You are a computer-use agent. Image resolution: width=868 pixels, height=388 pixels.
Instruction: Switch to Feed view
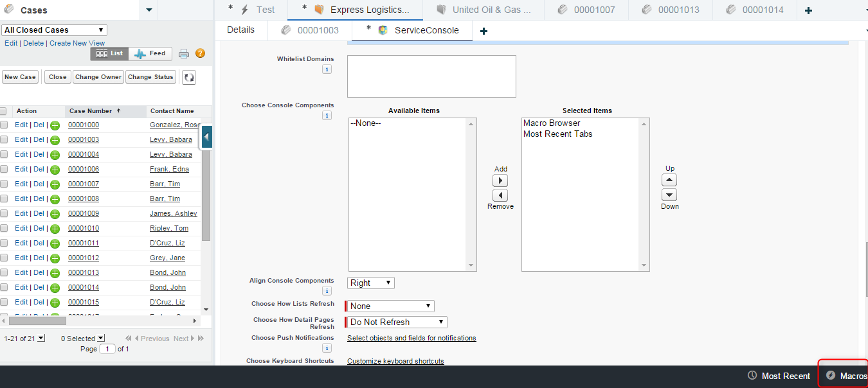pyautogui.click(x=150, y=53)
